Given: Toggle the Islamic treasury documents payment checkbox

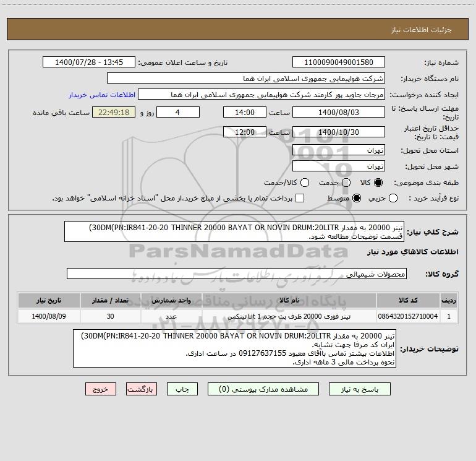Looking at the screenshot, I should (300, 198).
